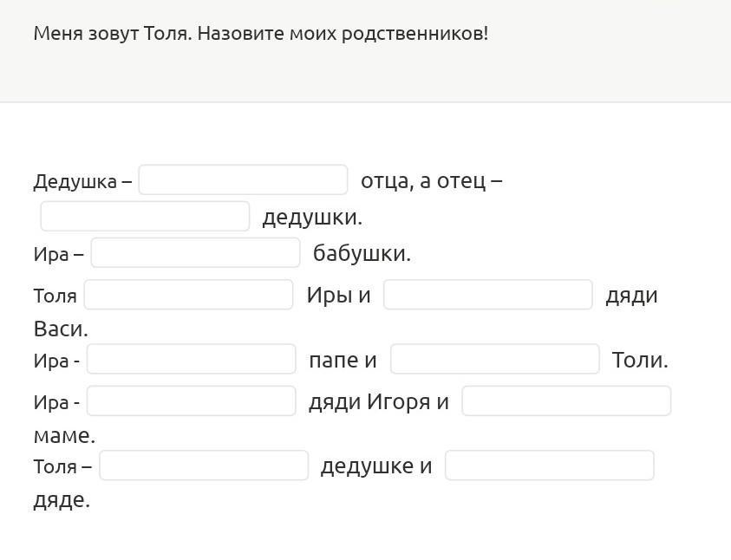Click the answer field before 'дяде.'
The height and width of the screenshot is (560, 731).
click(549, 466)
